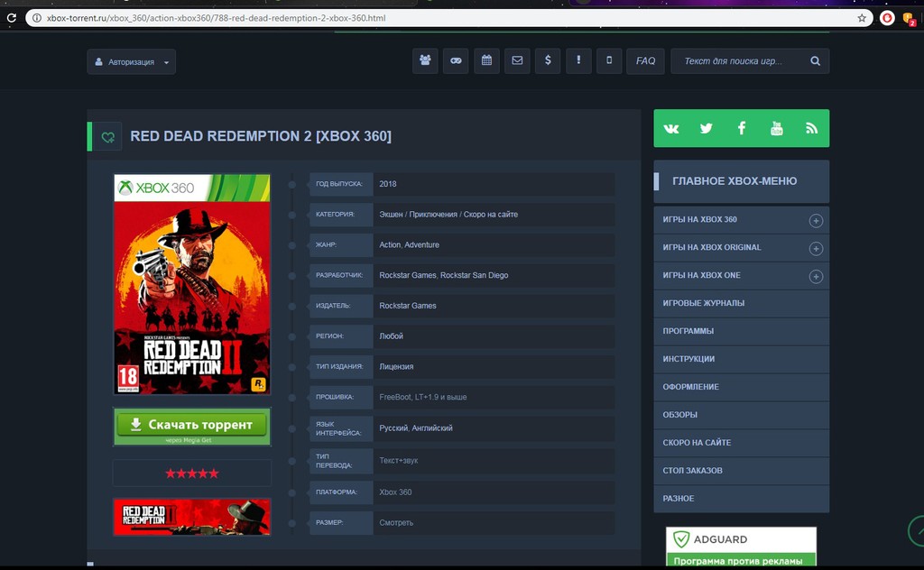This screenshot has width=924, height=570.
Task: Click the genre value Action, Adventure
Action: (409, 244)
